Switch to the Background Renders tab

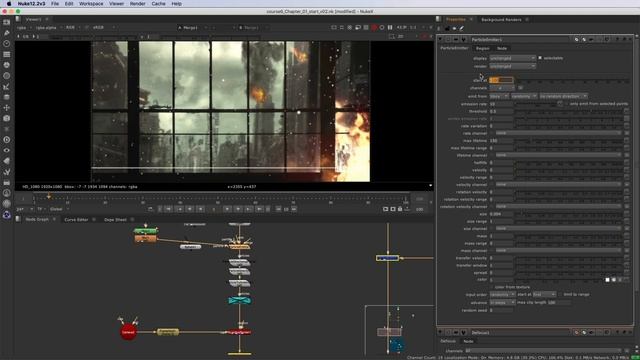coord(501,20)
